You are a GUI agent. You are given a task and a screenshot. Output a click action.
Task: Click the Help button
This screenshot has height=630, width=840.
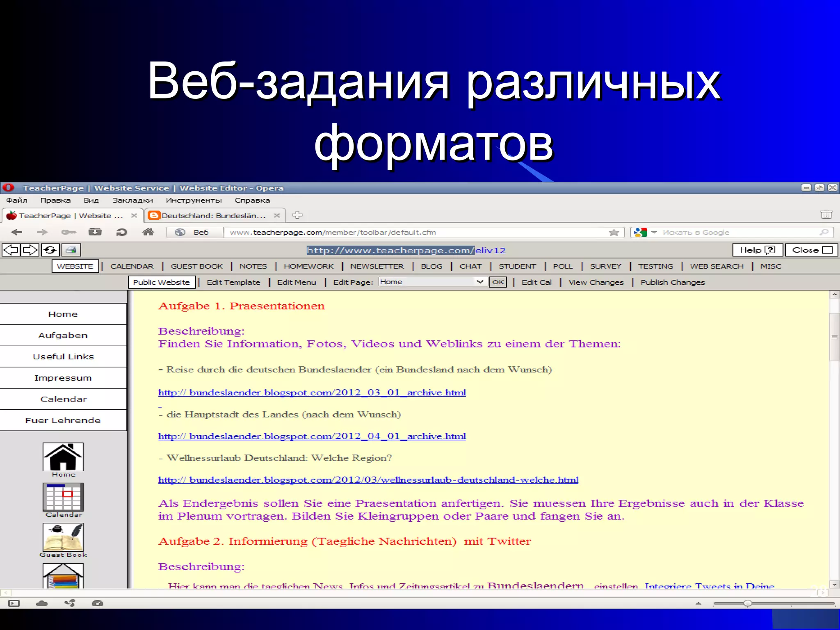tap(758, 250)
